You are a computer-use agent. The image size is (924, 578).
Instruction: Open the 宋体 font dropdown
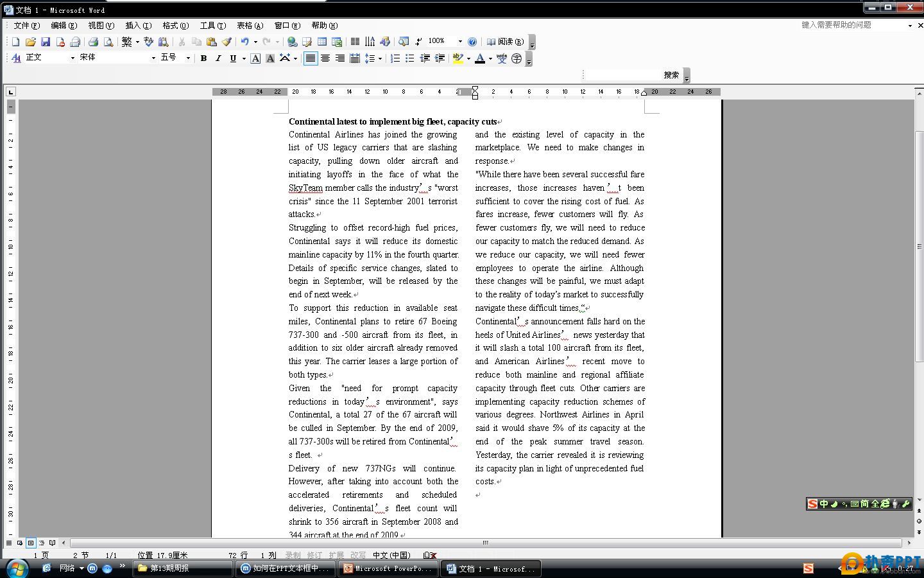point(153,58)
